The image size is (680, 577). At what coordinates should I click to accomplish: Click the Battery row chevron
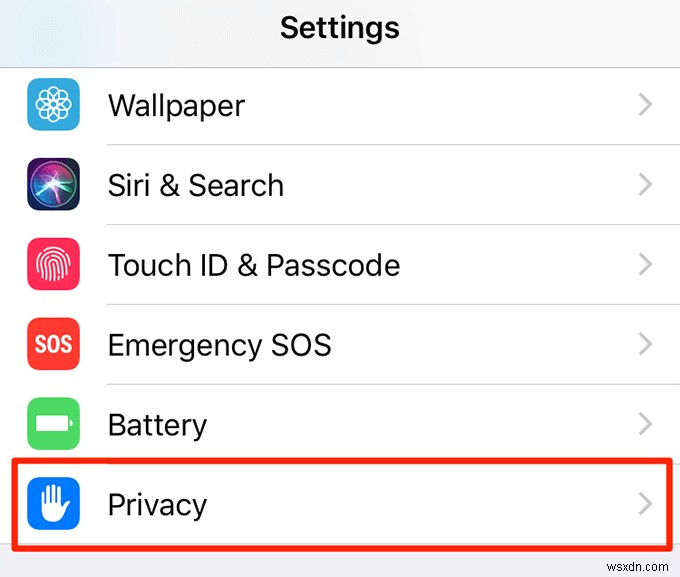coord(645,425)
